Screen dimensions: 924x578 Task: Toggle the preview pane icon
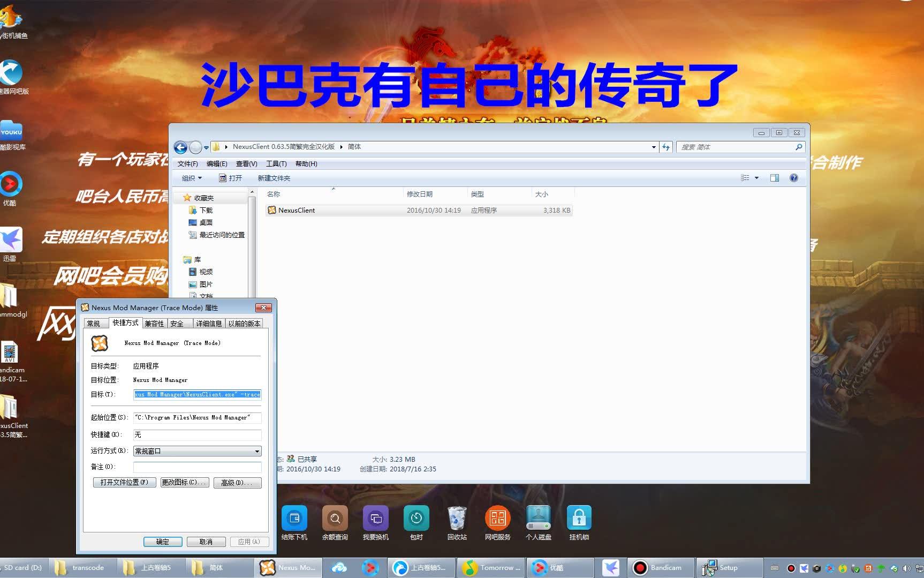tap(774, 178)
